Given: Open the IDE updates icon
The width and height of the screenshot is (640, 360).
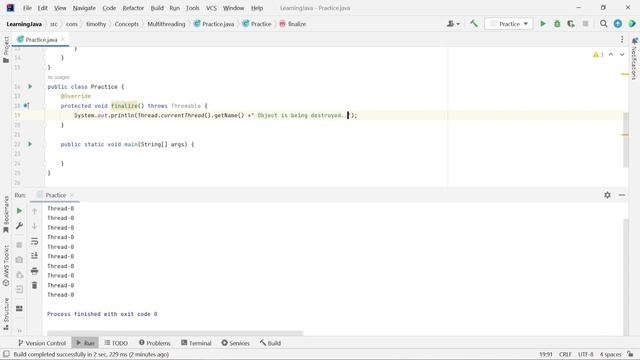Looking at the screenshot, I should tap(618, 24).
